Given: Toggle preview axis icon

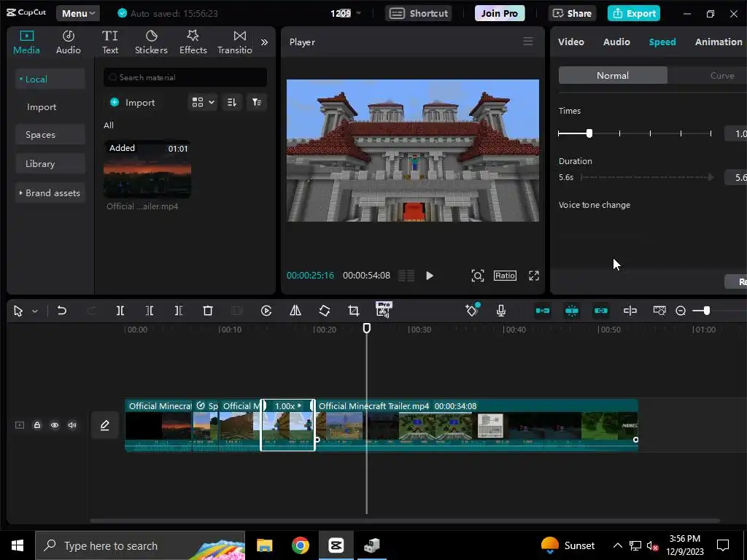Looking at the screenshot, I should [630, 311].
